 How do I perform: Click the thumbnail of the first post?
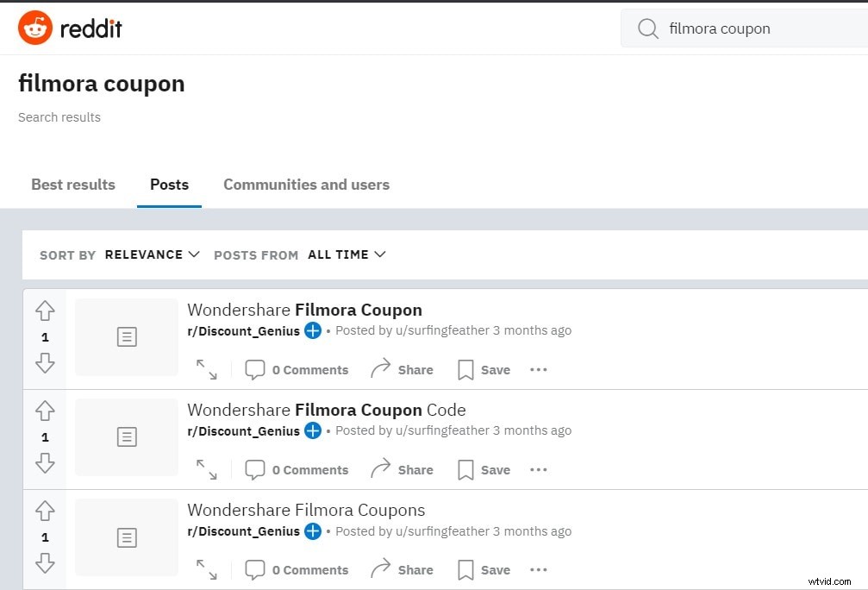[x=126, y=336]
